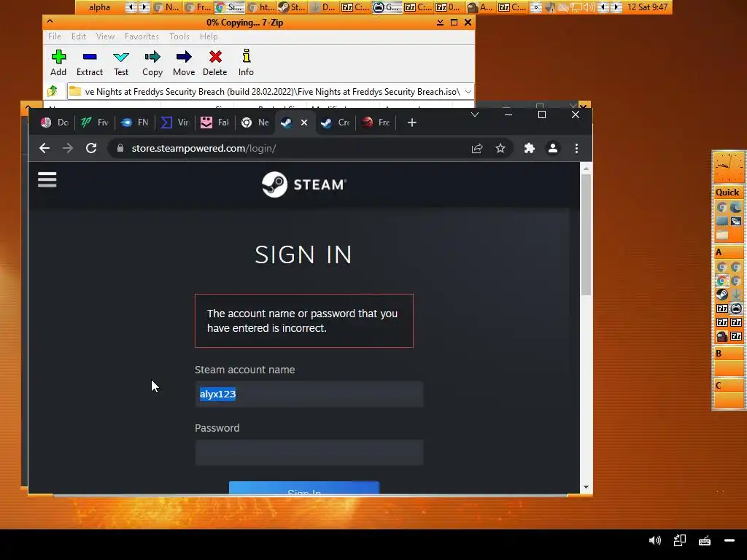Viewport: 747px width, 560px height.
Task: Switch to the 'Ne' Chrome tab
Action: pos(255,122)
